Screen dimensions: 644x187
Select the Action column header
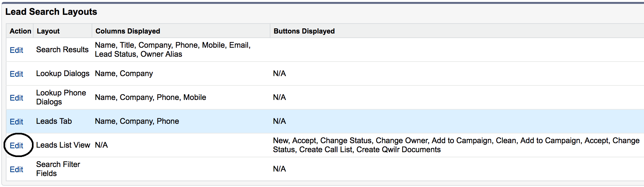point(20,31)
